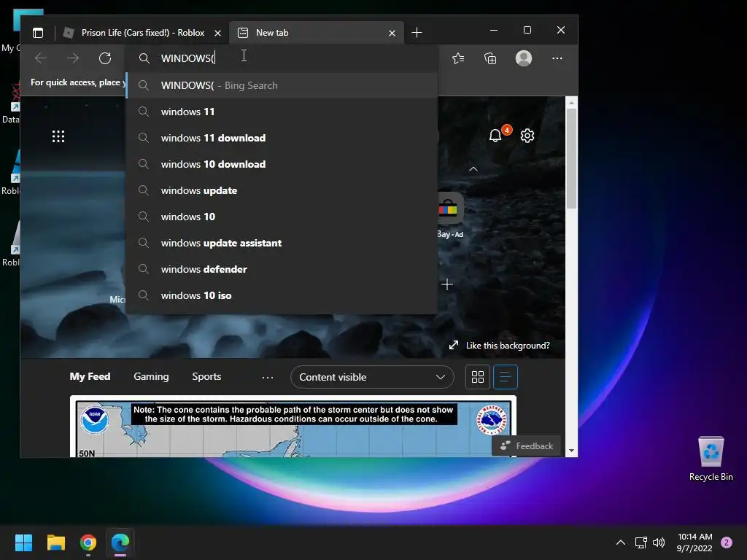The height and width of the screenshot is (560, 747).
Task: Open the Collections icon
Action: [x=490, y=58]
